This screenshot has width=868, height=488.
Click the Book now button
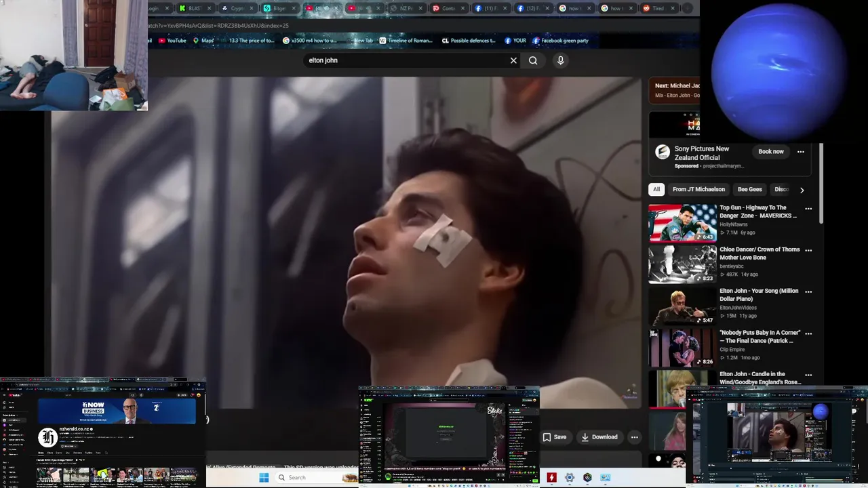point(770,152)
